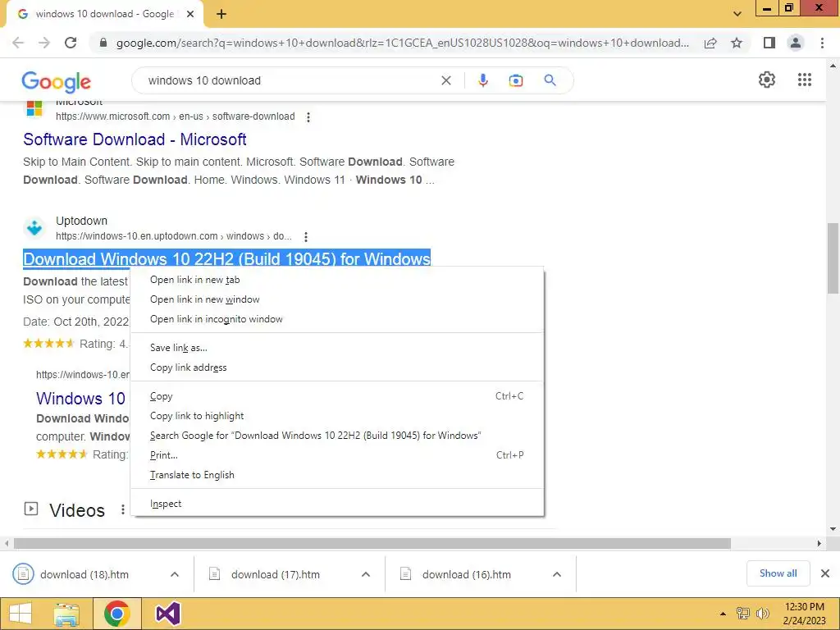840x630 pixels.
Task: Open three-dot options for Microsoft result
Action: [x=308, y=116]
